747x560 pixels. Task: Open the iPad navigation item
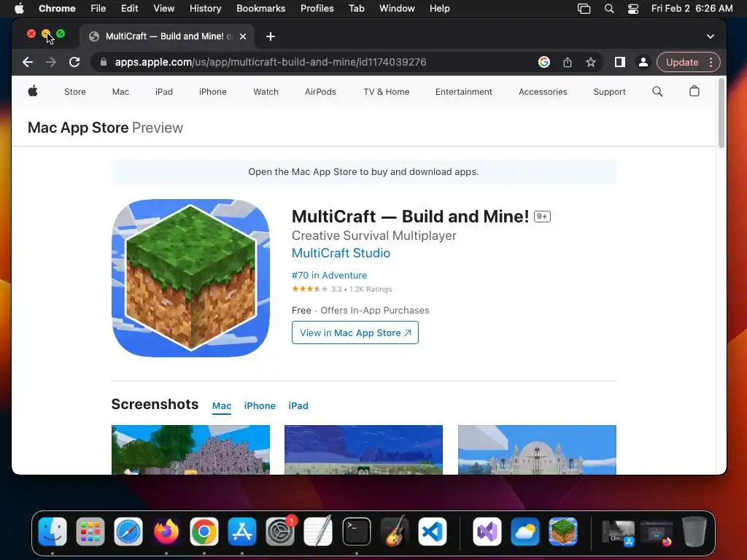coord(164,91)
